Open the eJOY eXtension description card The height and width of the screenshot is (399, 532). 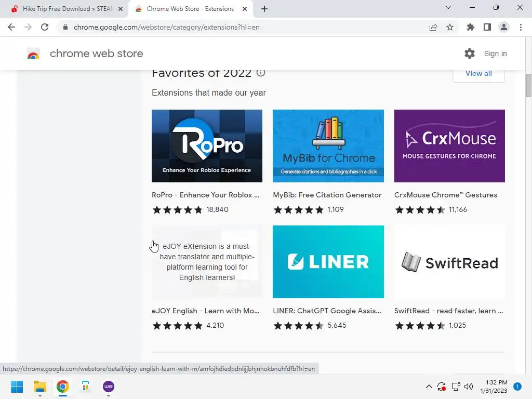tap(207, 262)
